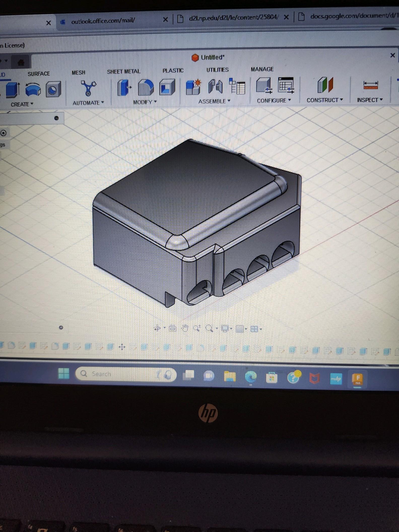
Task: Click the Automated Modeling icon
Action: (88, 88)
